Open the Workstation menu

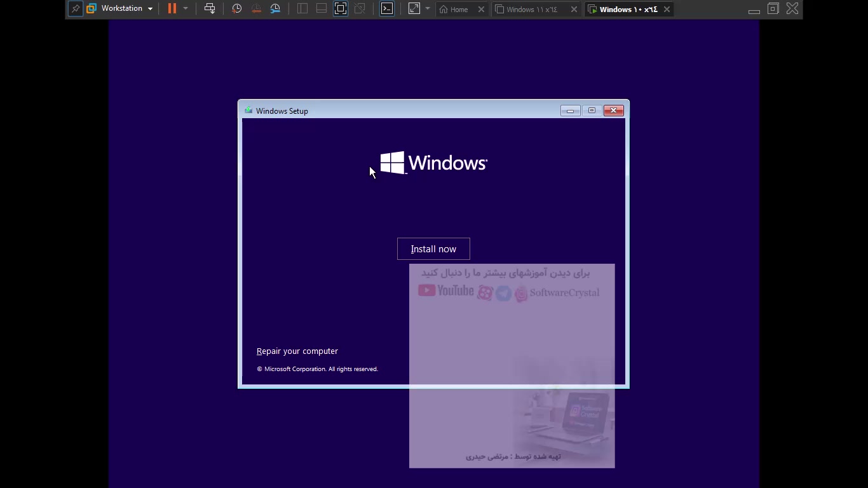click(120, 9)
